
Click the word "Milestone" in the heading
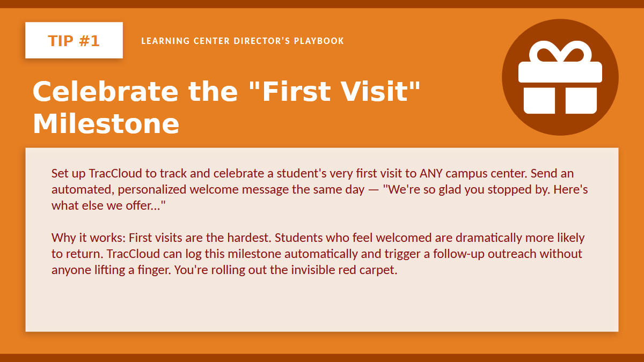(106, 124)
